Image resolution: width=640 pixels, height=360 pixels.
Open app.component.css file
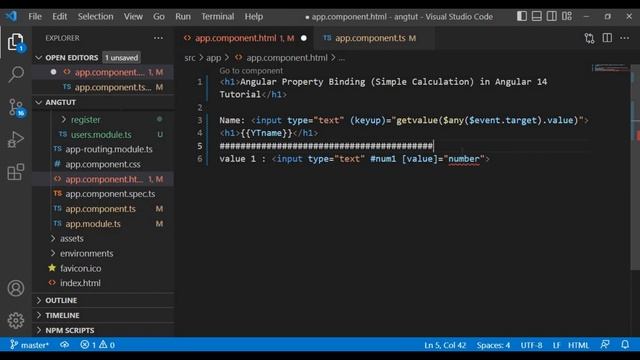point(102,164)
